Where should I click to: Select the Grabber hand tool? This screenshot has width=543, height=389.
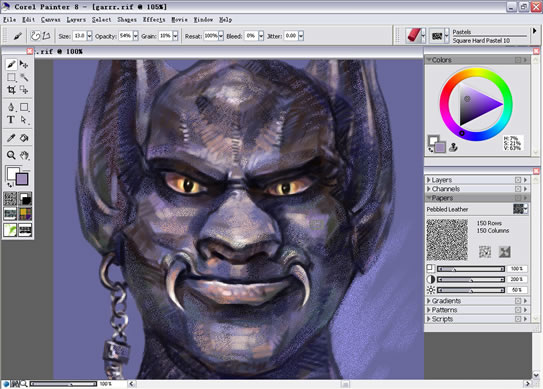[x=24, y=155]
